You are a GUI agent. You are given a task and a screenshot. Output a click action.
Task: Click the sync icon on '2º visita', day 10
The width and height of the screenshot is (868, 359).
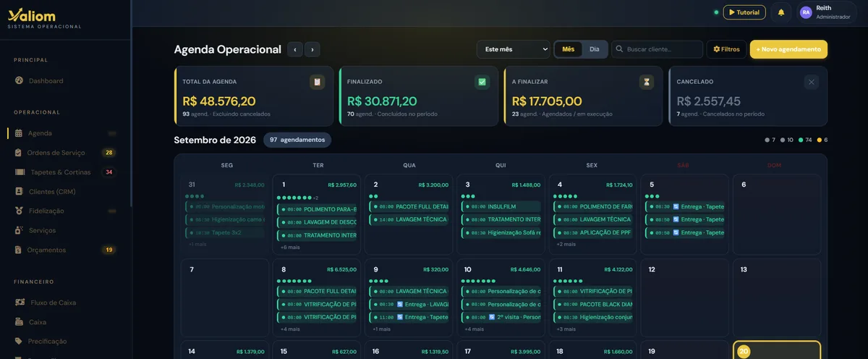492,317
